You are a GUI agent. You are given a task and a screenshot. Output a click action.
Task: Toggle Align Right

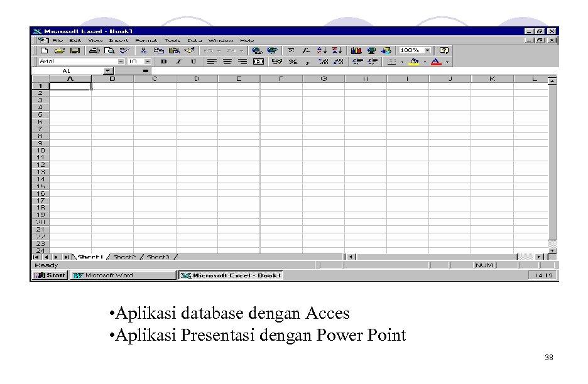242,62
